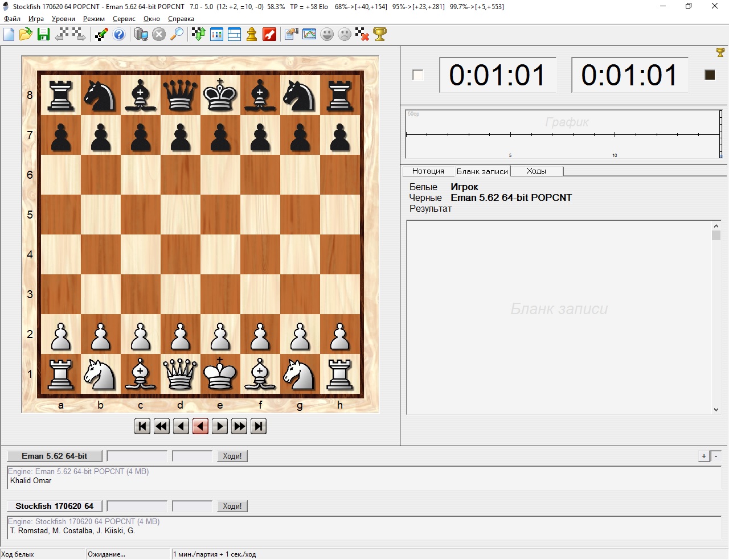Click the hand with notepad icon
This screenshot has width=729, height=560.
[x=292, y=35]
